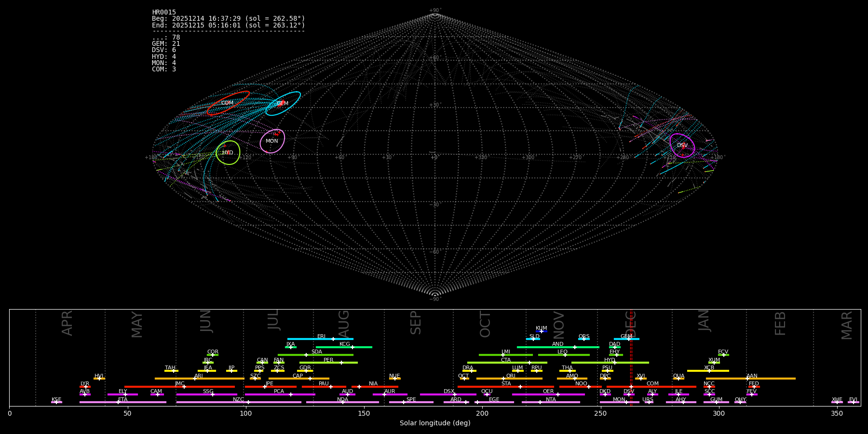Click the 'Solar longitude (deg)' axis label
Screen dimensions: 868x434
435,423
